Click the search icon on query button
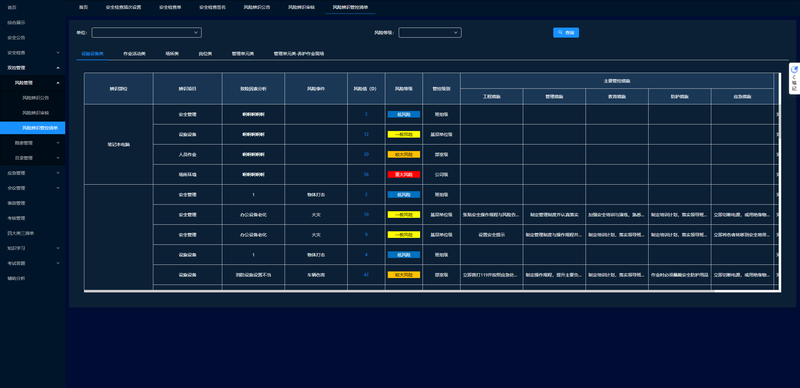 [560, 33]
